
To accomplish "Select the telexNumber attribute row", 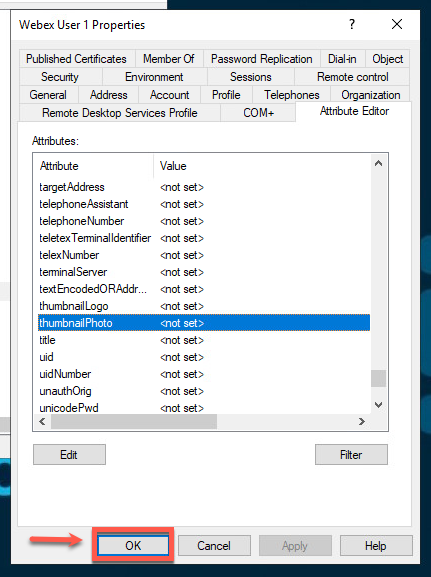I will tap(204, 255).
